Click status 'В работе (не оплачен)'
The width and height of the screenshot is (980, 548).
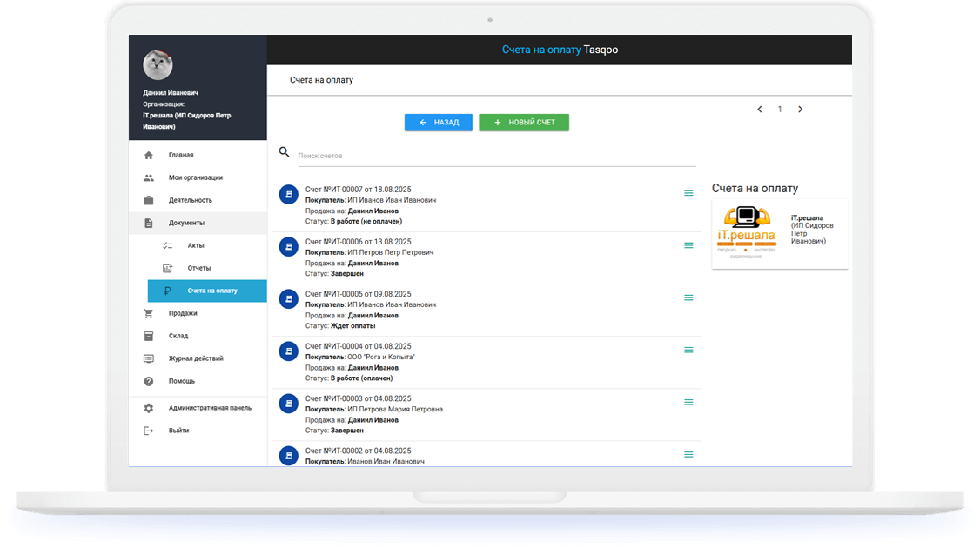pyautogui.click(x=366, y=221)
